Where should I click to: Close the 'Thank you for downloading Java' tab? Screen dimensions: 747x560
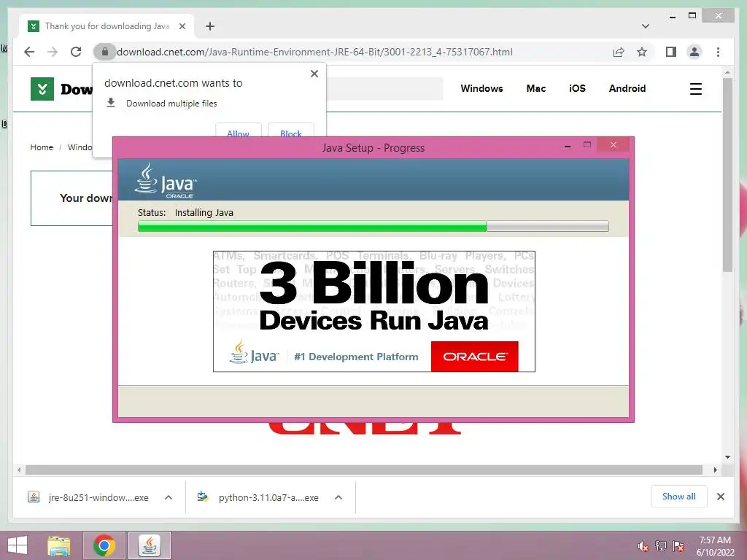coord(182,26)
